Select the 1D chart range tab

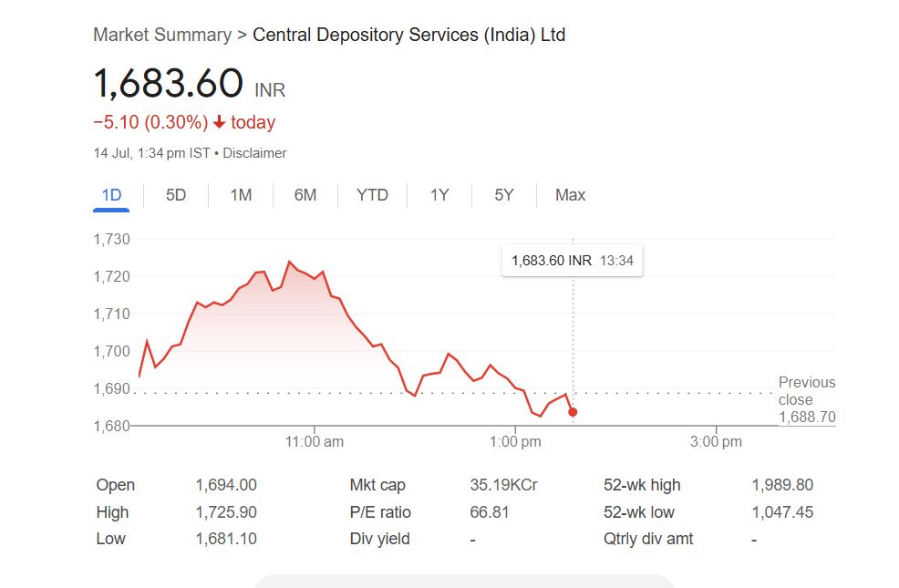pyautogui.click(x=111, y=195)
